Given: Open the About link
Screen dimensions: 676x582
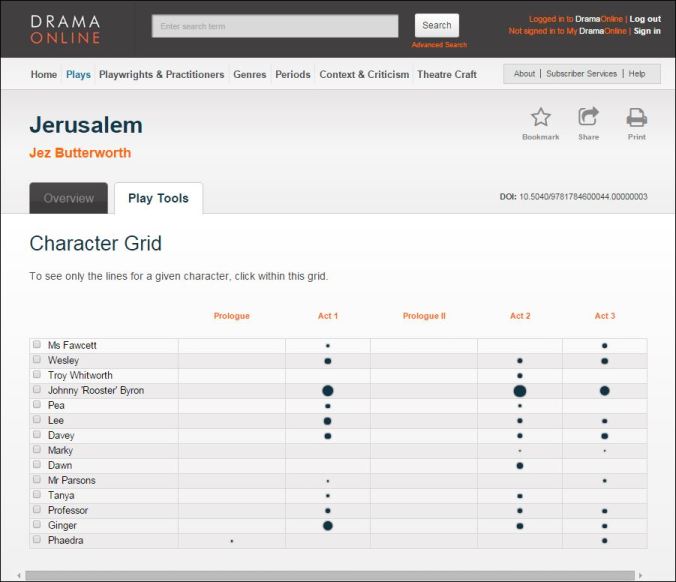Looking at the screenshot, I should (524, 74).
